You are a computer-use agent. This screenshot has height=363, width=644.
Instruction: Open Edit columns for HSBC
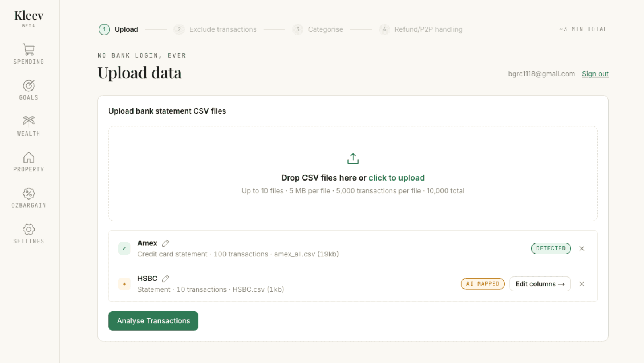pyautogui.click(x=540, y=284)
